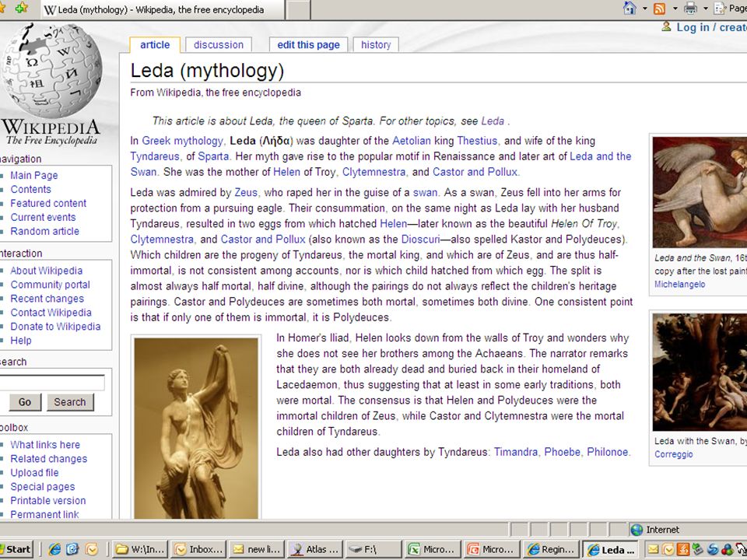Viewport: 747px width, 560px height.
Task: Follow the Greek mythology link
Action: tap(182, 141)
